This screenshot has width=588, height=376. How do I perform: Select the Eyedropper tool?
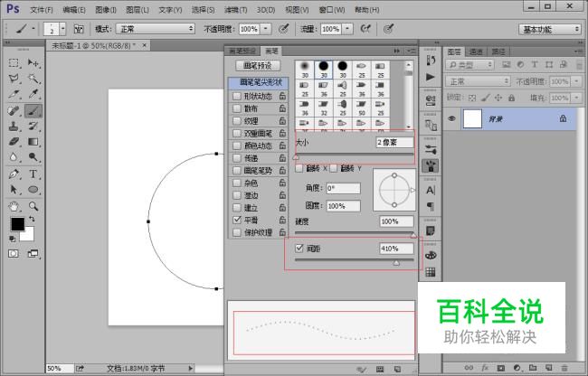point(33,94)
